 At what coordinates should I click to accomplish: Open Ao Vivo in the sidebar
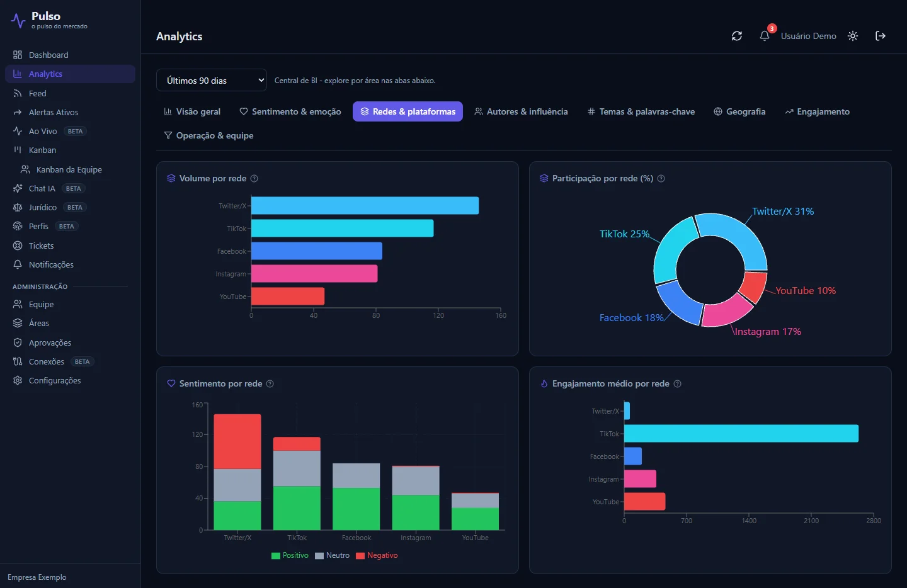point(70,131)
